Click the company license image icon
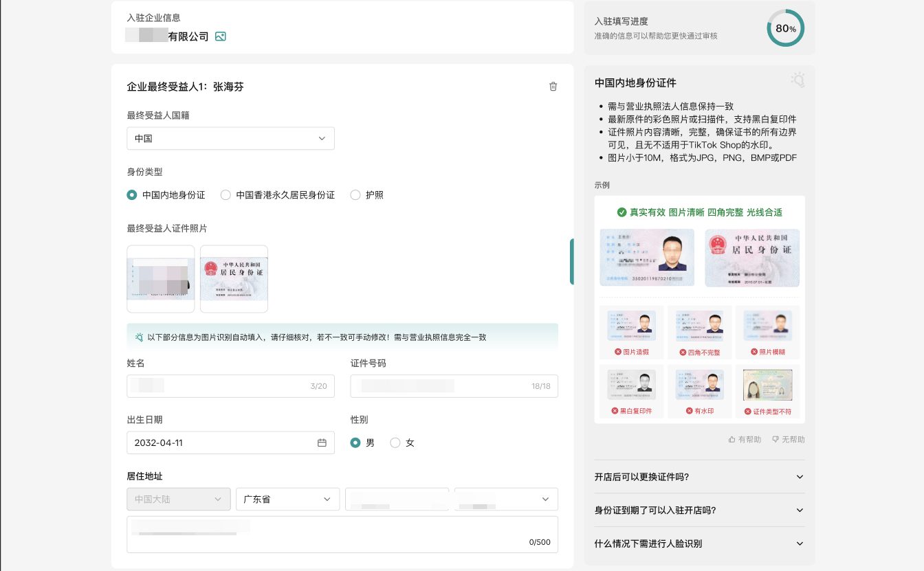Image resolution: width=924 pixels, height=571 pixels. tap(220, 36)
